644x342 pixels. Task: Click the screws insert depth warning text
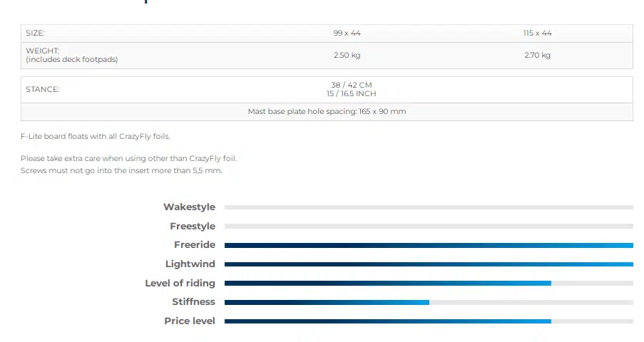click(121, 171)
